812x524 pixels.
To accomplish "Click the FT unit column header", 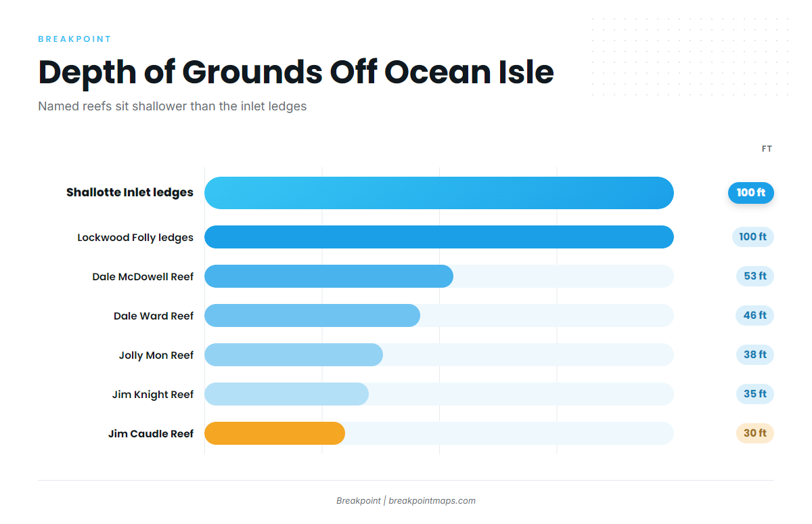I will click(x=767, y=149).
